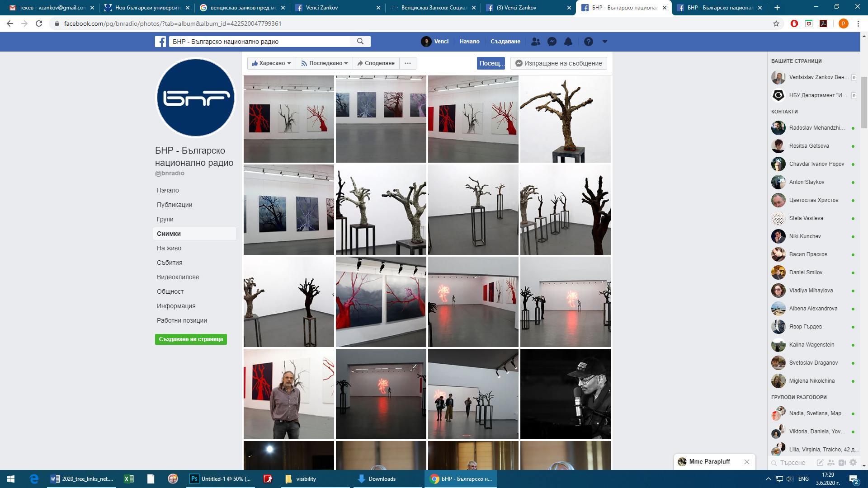Reload the page in Chrome
This screenshot has width=868, height=488.
click(39, 23)
